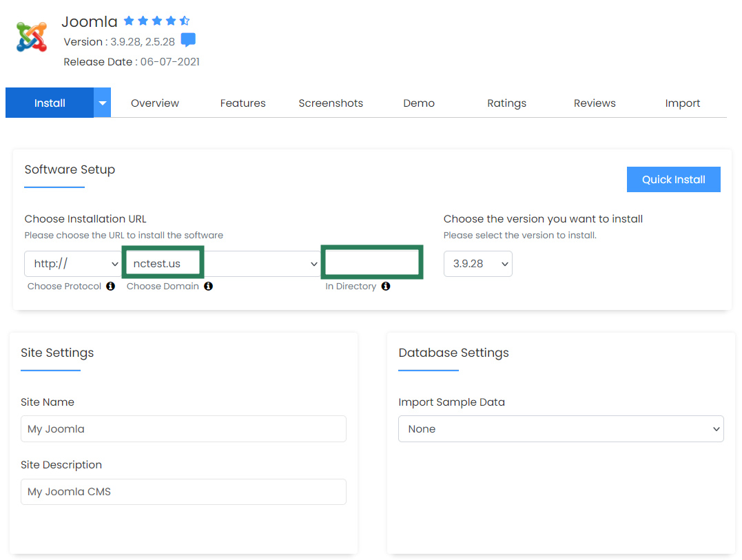Click the Choose Installation URL label
Viewport: 742px width, 560px height.
point(85,219)
